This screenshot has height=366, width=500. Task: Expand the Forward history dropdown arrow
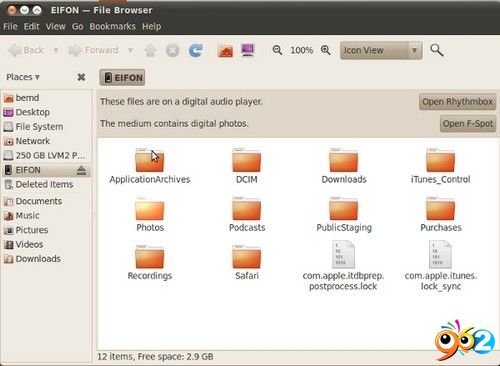pos(131,50)
